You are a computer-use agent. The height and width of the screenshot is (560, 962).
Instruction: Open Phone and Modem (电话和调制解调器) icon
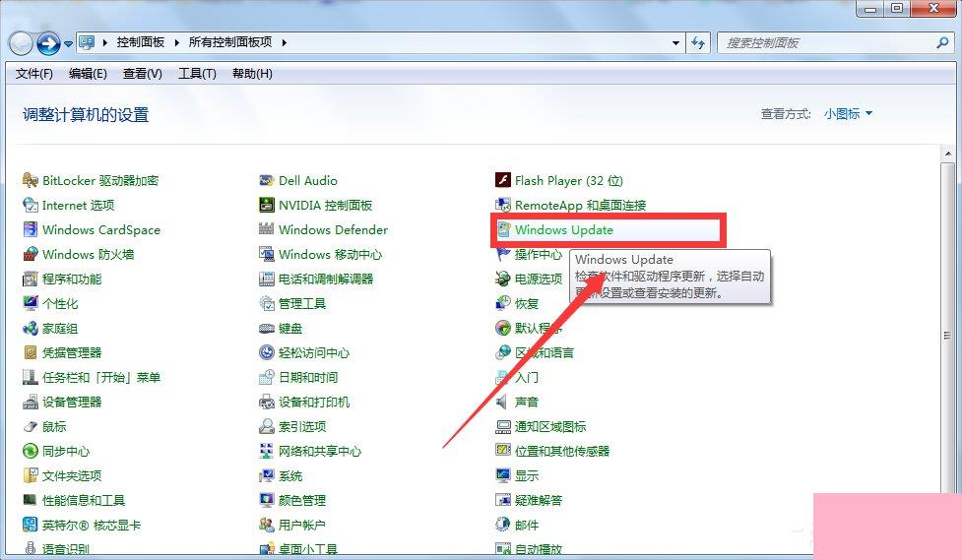(266, 280)
